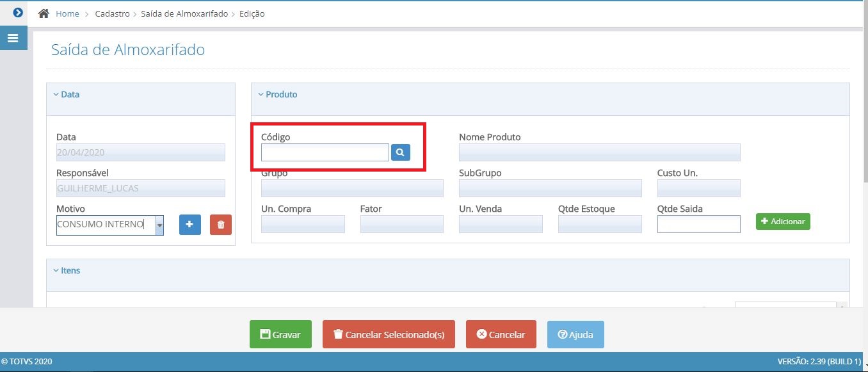Click the Un. Compra field
Image resolution: width=868 pixels, height=372 pixels.
click(x=303, y=224)
